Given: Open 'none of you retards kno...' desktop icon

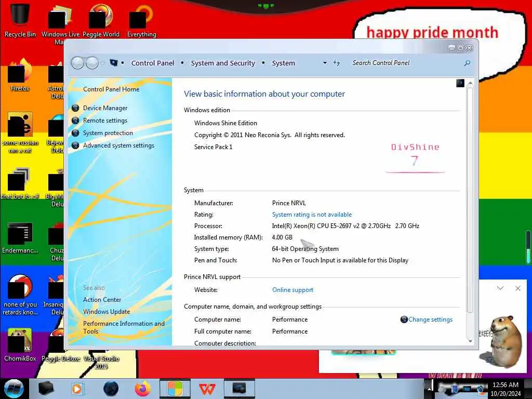Looking at the screenshot, I should pos(20,295).
